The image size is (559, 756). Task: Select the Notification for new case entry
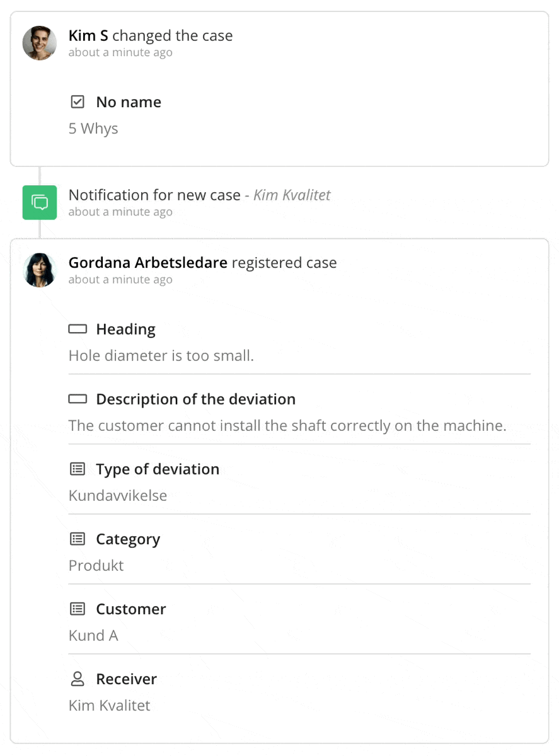(x=154, y=195)
